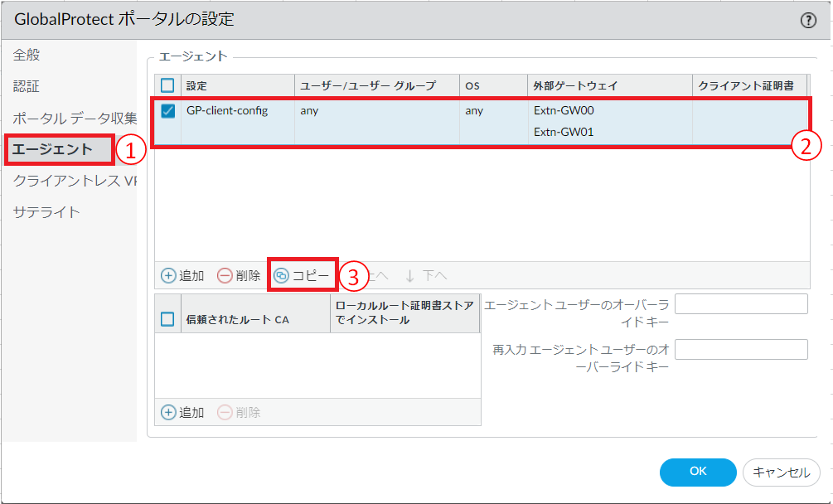Go to the クライアントレス VPN tab

coord(75,181)
